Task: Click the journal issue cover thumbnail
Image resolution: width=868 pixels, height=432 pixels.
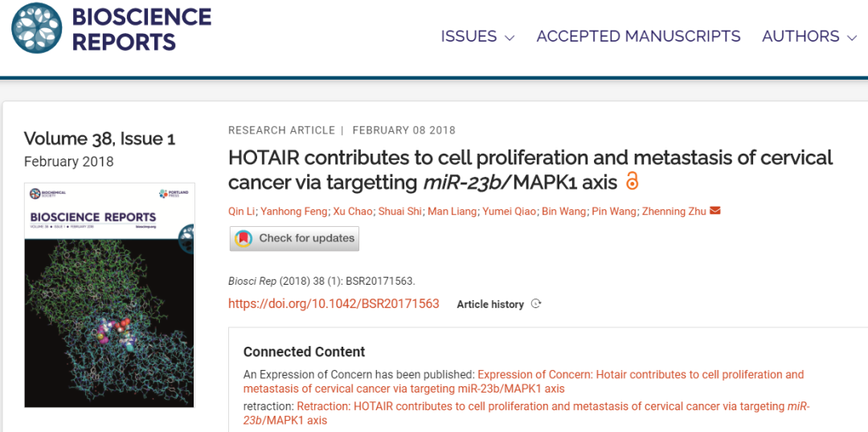Action: [x=109, y=295]
